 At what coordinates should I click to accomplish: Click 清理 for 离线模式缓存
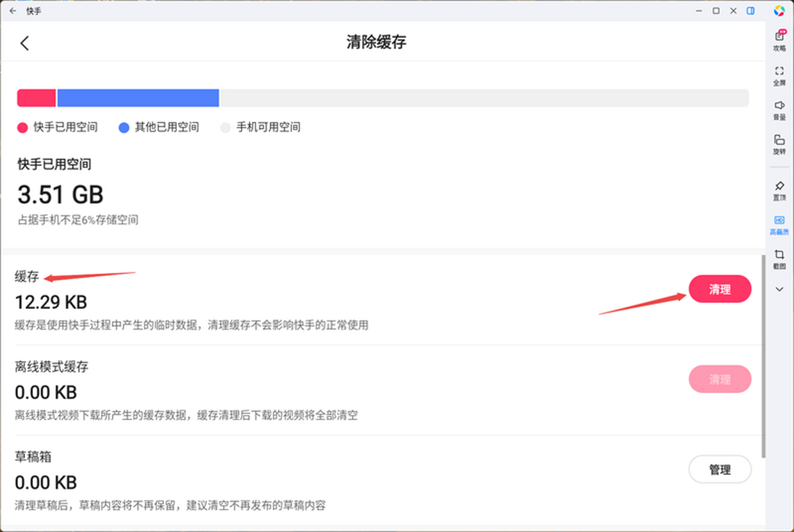720,379
